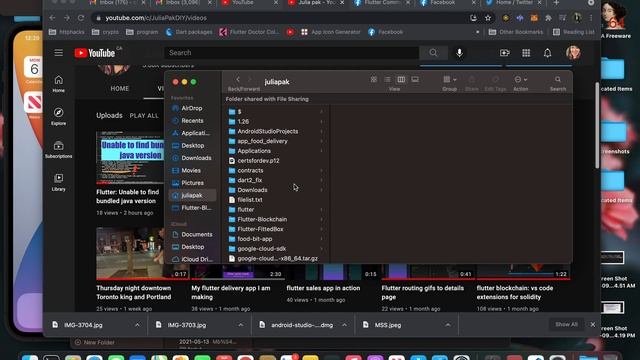The image size is (640, 360).
Task: Click PLAY ALL next to Uploads
Action: (x=144, y=116)
